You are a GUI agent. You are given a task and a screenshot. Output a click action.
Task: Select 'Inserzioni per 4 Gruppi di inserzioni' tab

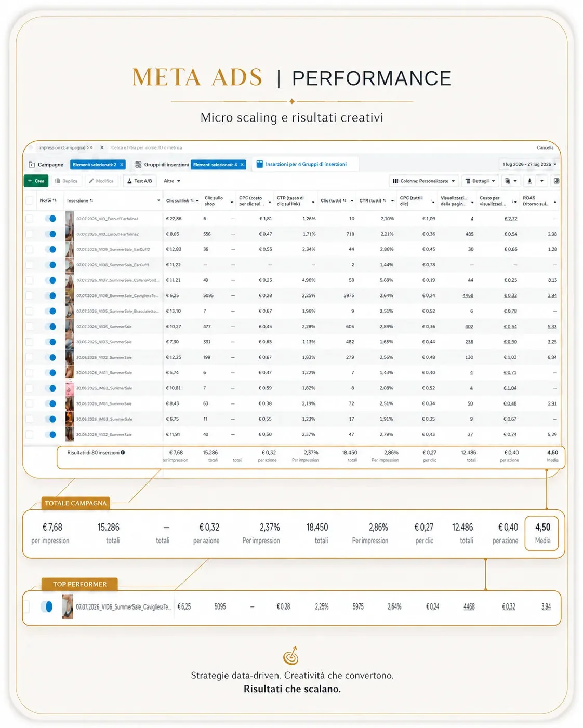point(306,164)
